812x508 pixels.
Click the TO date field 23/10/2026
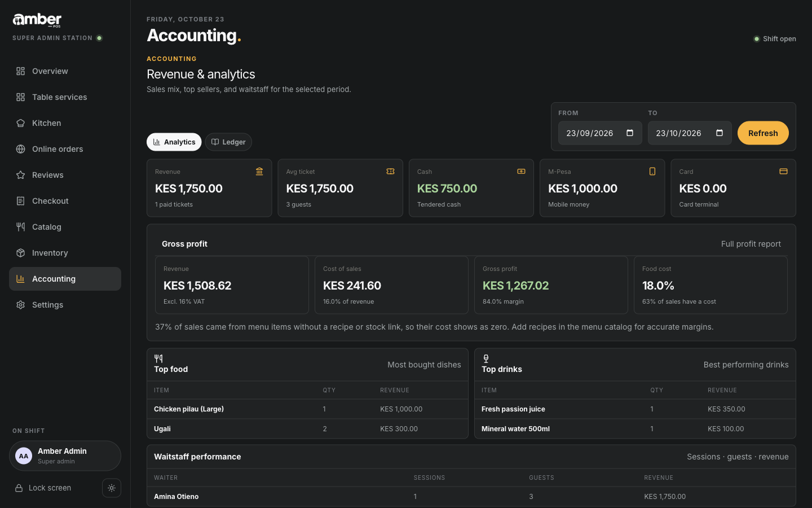pos(690,133)
